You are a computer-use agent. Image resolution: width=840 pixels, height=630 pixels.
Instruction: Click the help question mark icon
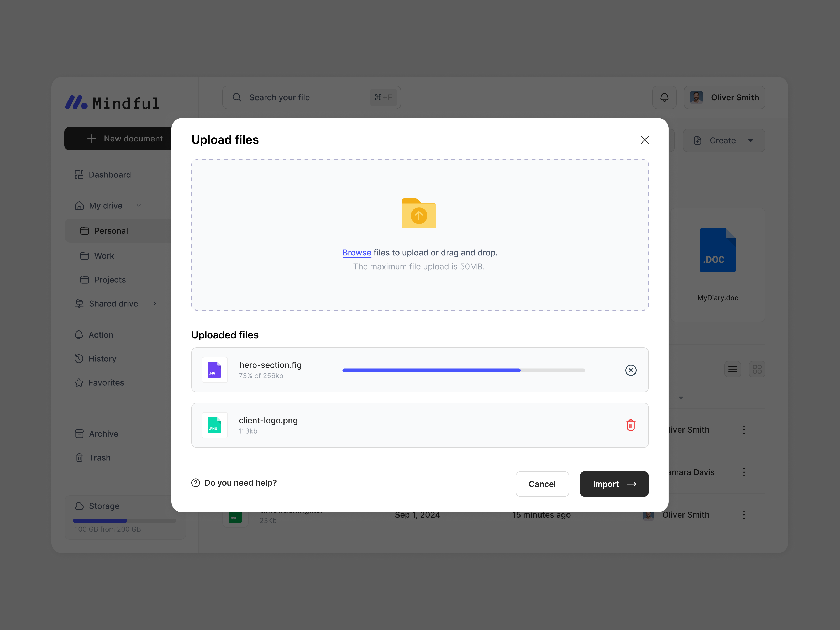click(196, 483)
